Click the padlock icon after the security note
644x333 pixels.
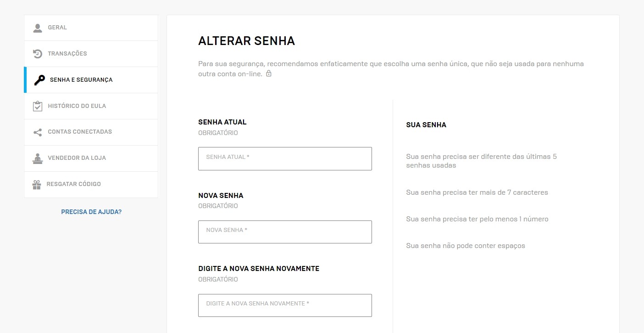pyautogui.click(x=269, y=73)
